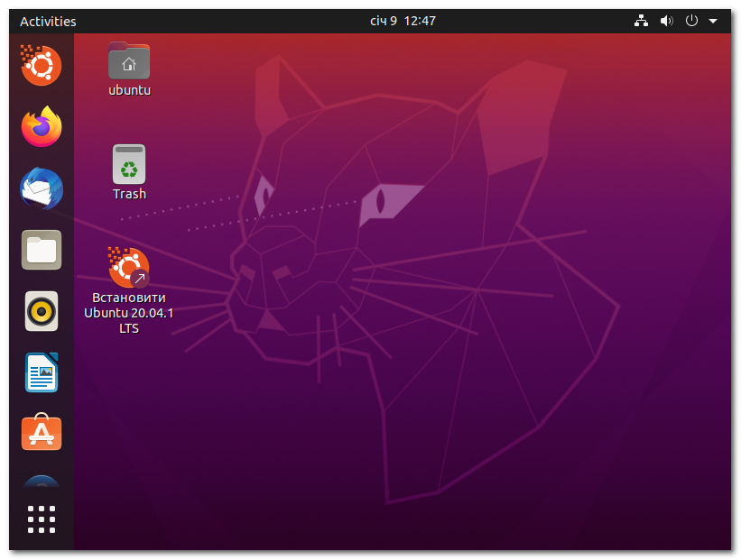
Task: Click the volume speaker icon
Action: tap(666, 20)
